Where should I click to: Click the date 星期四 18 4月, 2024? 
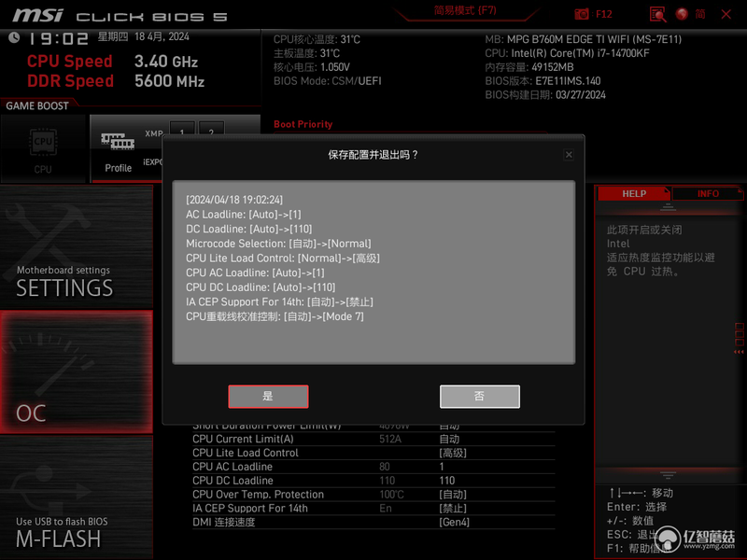click(x=144, y=36)
